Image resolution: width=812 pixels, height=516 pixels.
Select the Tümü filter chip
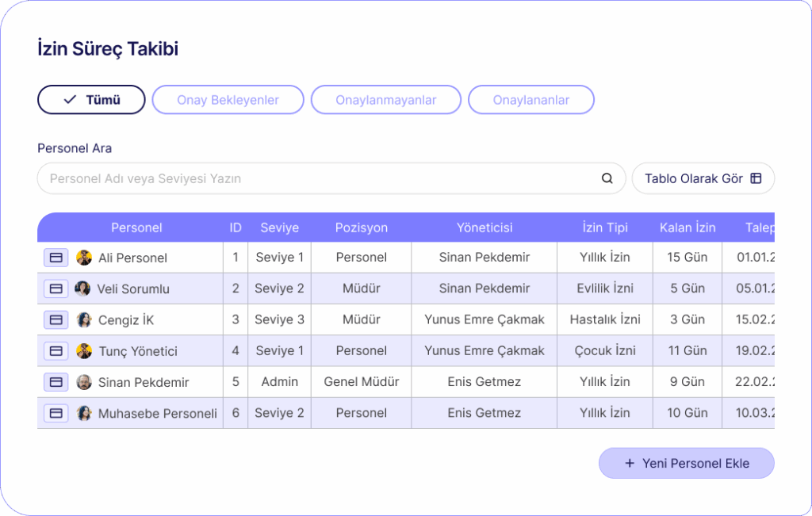[91, 100]
